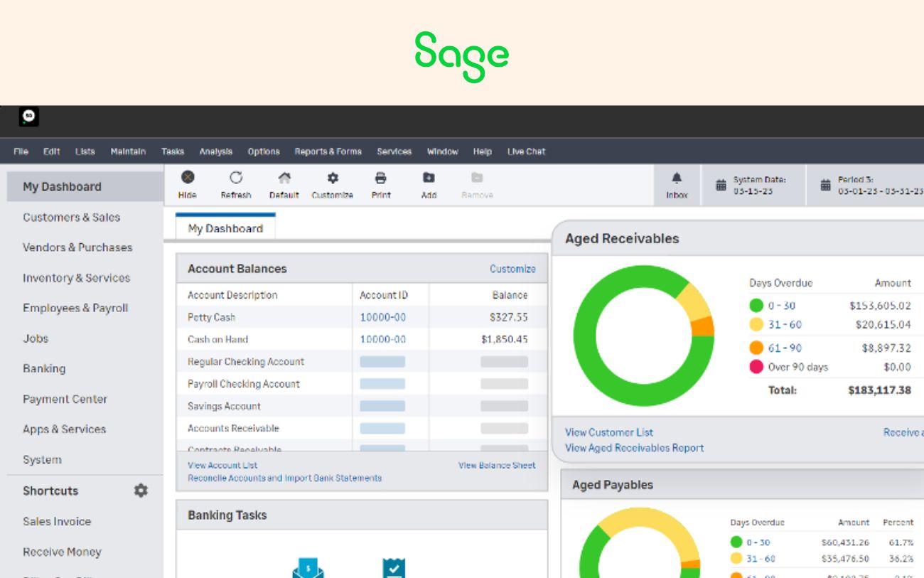Open System in sidebar
Viewport: 924px width, 578px height.
42,460
